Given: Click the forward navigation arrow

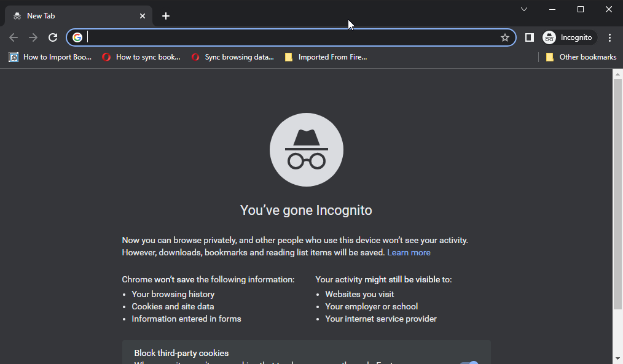Looking at the screenshot, I should point(33,37).
